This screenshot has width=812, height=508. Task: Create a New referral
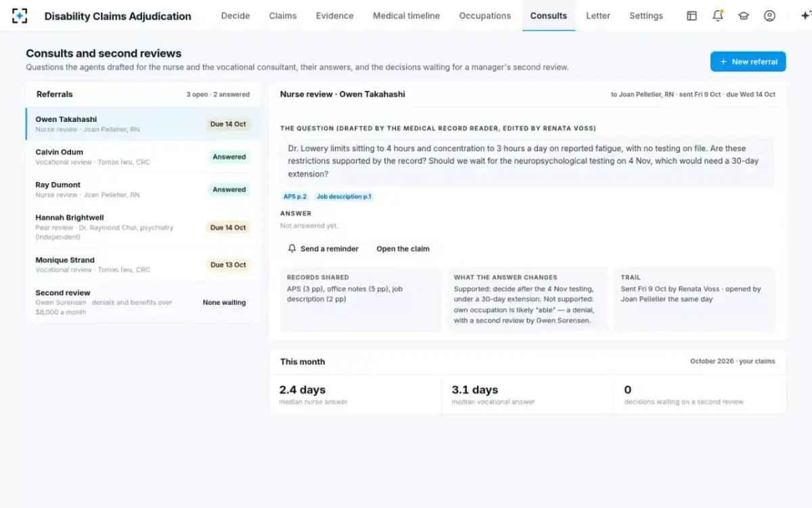coord(748,62)
